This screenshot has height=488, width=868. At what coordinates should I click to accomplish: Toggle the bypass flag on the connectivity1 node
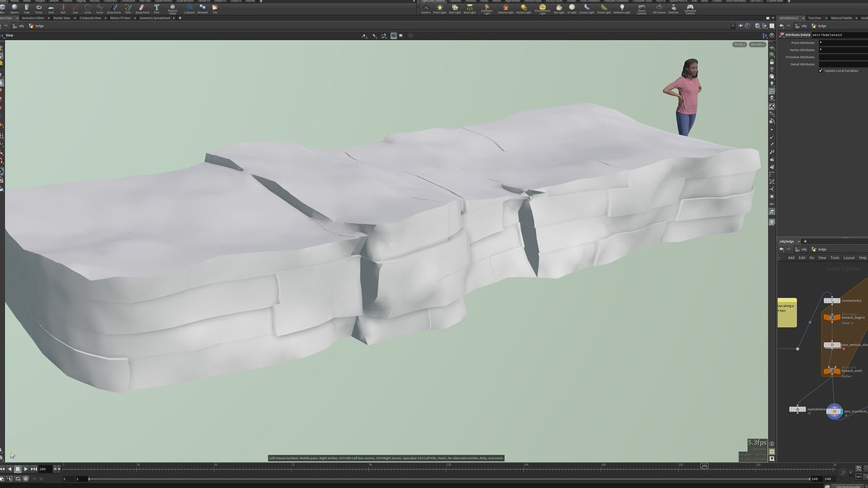point(825,300)
